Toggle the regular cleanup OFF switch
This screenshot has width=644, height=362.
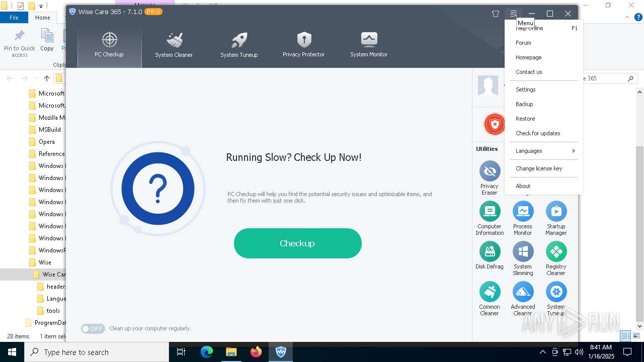93,329
